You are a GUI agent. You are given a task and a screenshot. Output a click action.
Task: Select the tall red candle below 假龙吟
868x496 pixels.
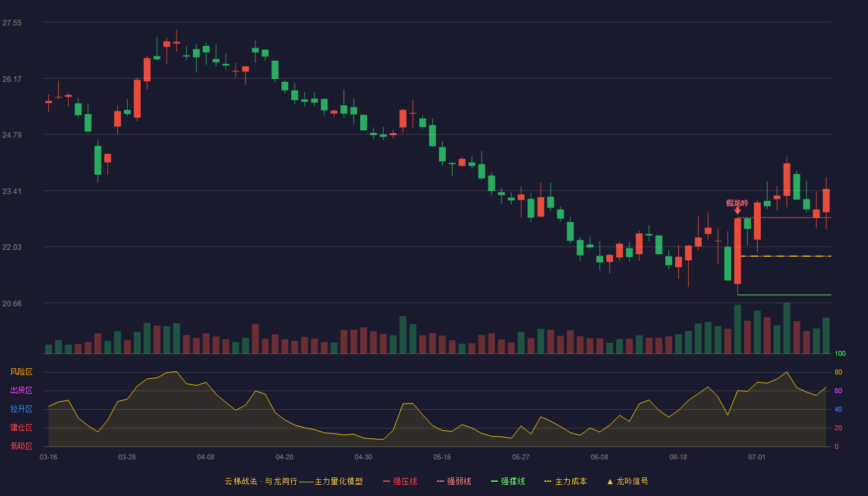(x=737, y=251)
